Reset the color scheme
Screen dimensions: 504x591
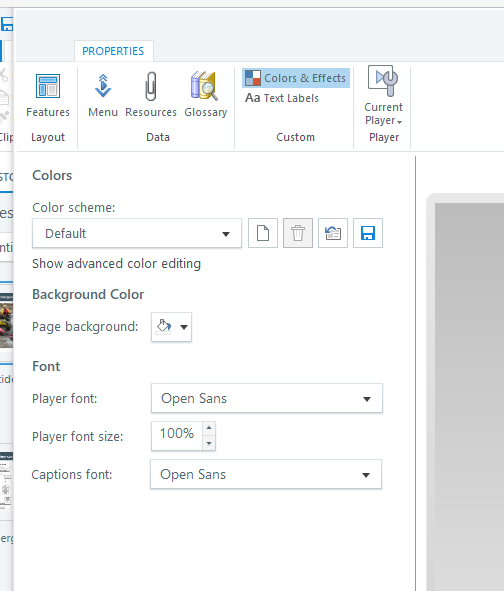[x=333, y=233]
